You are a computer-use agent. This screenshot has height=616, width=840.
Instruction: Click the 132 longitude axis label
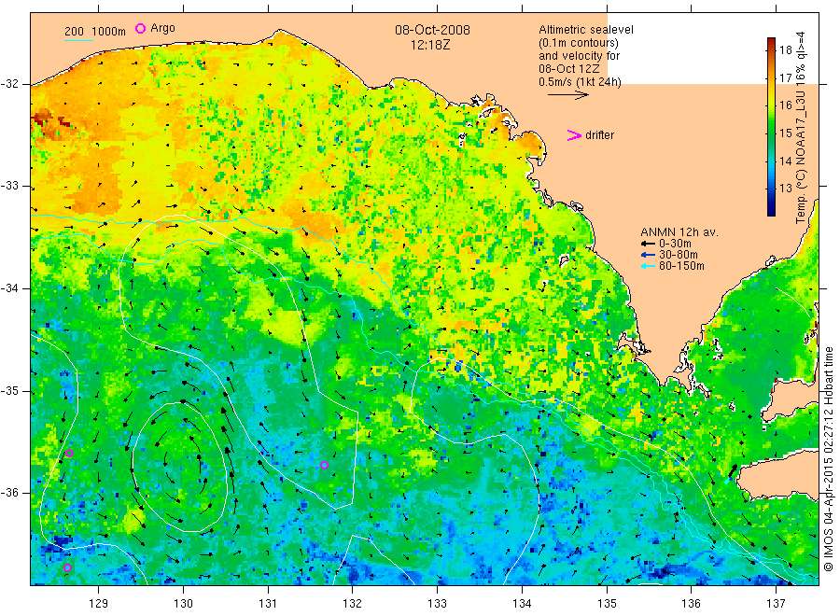(x=353, y=604)
